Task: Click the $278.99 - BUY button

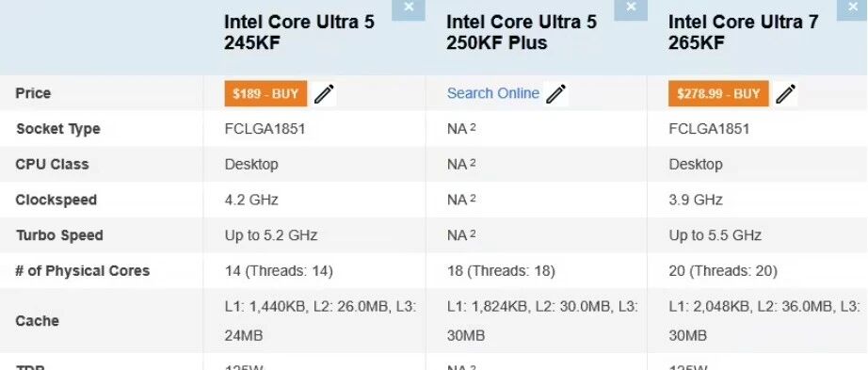Action: [x=718, y=93]
